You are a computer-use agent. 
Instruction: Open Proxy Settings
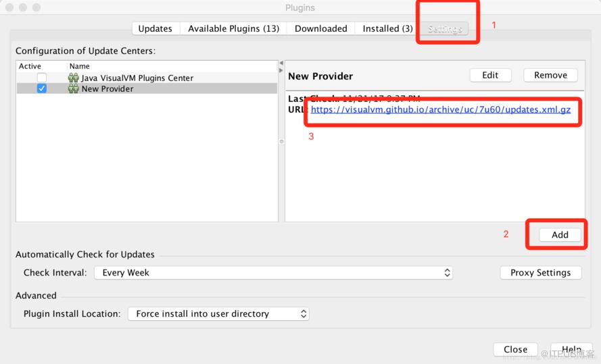click(x=540, y=273)
